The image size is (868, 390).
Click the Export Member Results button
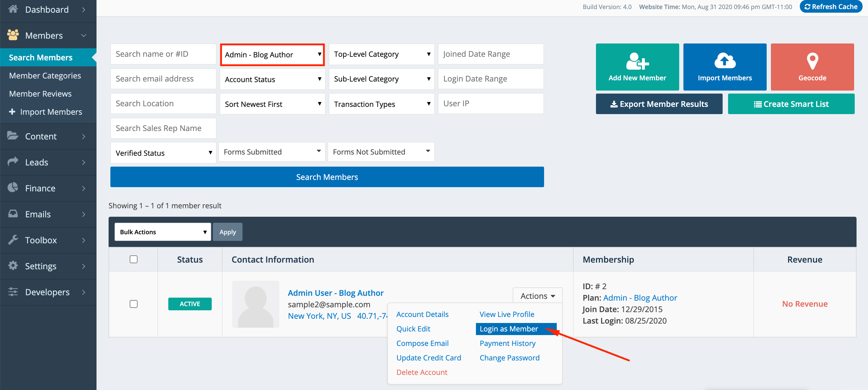[x=659, y=104]
